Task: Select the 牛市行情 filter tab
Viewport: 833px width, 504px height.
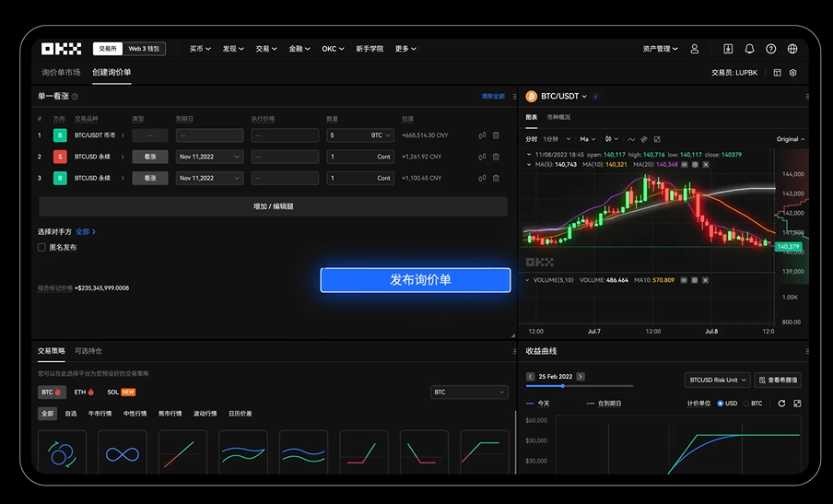Action: [x=100, y=414]
